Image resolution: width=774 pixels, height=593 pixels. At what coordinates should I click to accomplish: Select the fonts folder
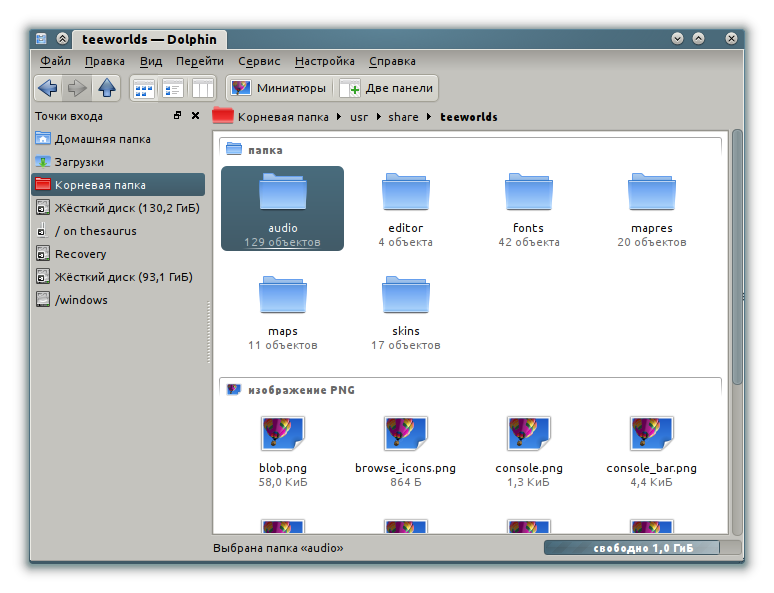point(528,208)
